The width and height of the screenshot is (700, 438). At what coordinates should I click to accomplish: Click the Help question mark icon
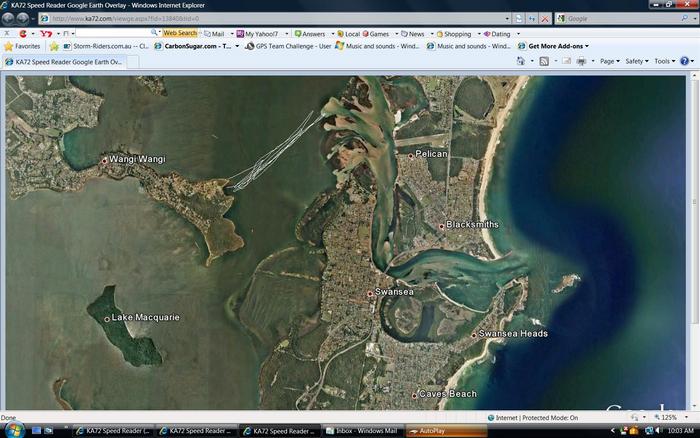tap(685, 61)
